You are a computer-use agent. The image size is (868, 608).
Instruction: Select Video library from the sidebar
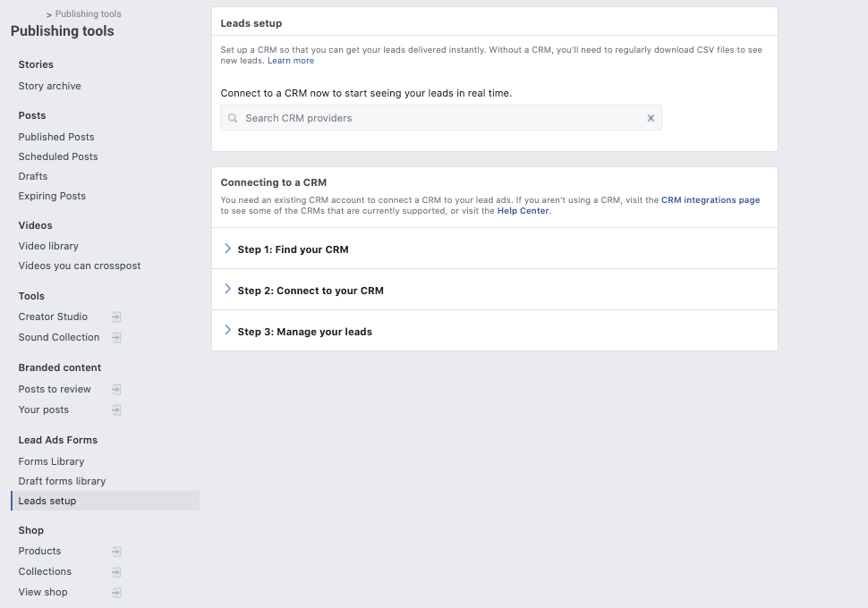point(48,246)
